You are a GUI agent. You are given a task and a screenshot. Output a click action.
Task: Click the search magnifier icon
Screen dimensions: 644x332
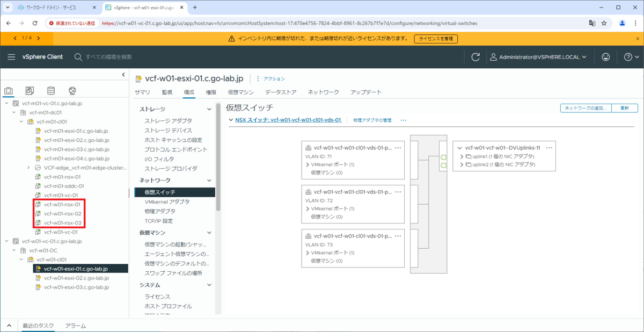[x=78, y=57]
